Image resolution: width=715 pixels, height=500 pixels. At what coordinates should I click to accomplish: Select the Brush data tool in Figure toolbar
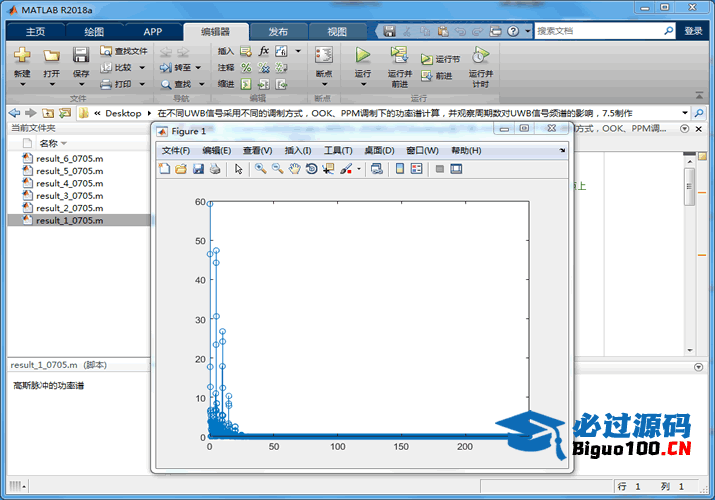point(346,169)
